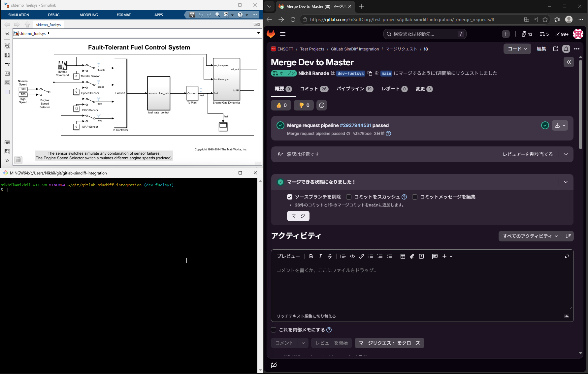Insert a link in the comment editor
Viewport: 588px width, 374px height.
(x=362, y=256)
